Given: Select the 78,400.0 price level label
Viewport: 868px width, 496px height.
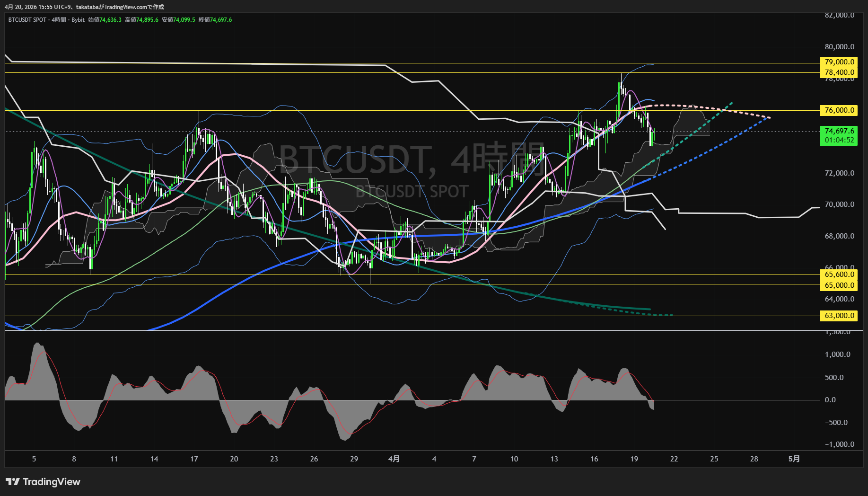Looking at the screenshot, I should 839,72.
